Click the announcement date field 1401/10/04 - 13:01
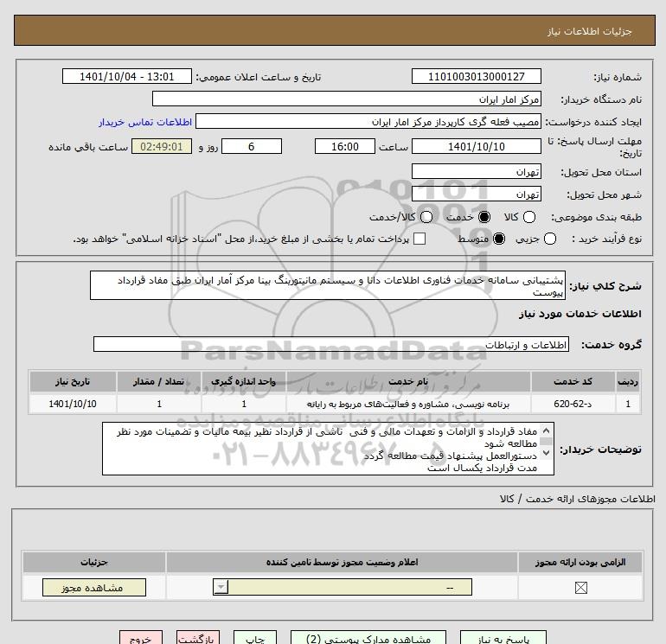Viewport: 666px width, 644px height. point(126,76)
